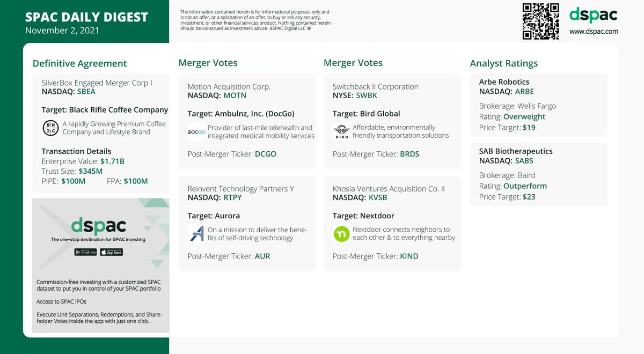The image size is (644, 354).
Task: Select the MOTN ticker symbol
Action: click(x=235, y=95)
